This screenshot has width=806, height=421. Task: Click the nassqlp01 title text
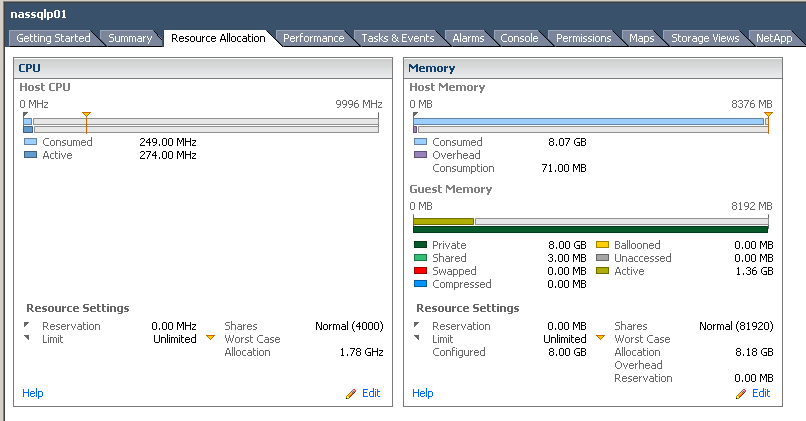[x=39, y=14]
